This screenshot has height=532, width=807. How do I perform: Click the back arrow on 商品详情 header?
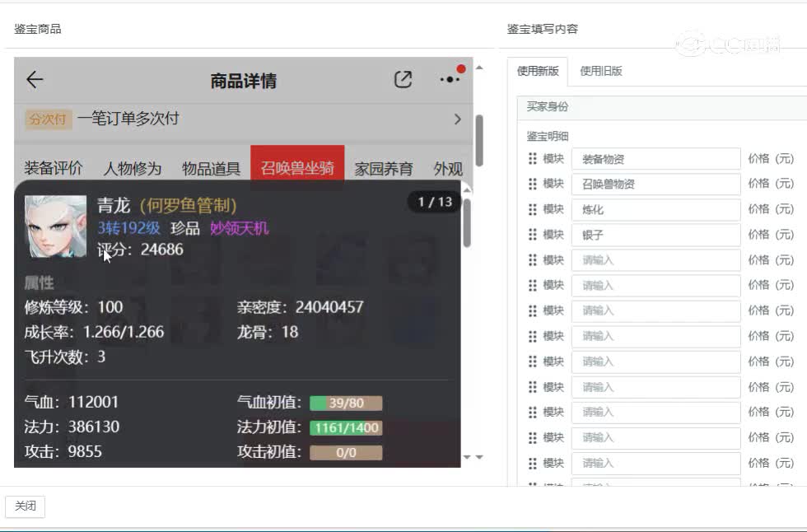tap(34, 80)
